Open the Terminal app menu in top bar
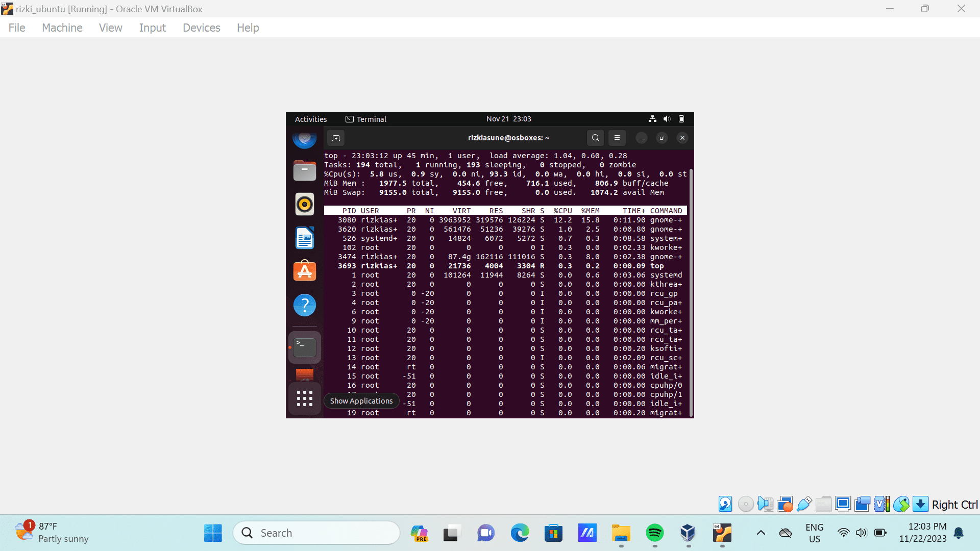 [x=366, y=119]
